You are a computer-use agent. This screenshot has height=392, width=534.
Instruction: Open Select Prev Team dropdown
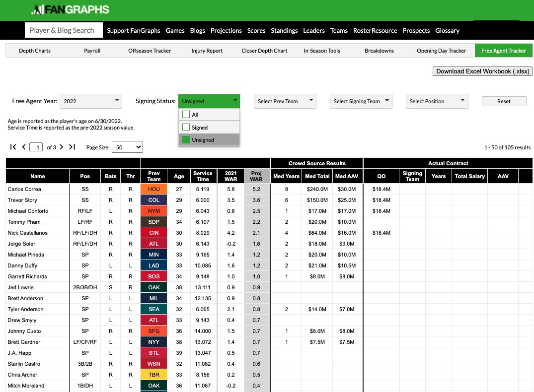click(x=285, y=101)
